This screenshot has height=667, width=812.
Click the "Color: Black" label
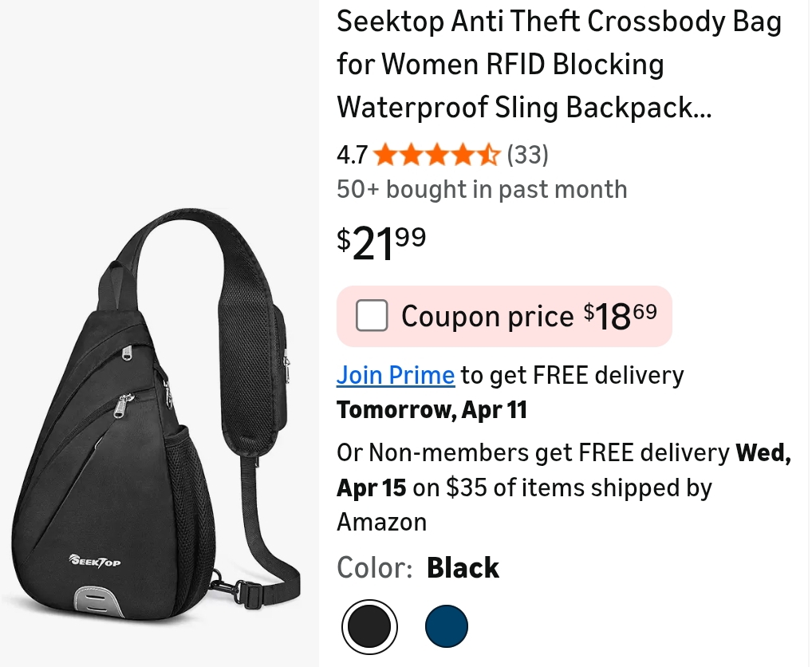click(418, 568)
